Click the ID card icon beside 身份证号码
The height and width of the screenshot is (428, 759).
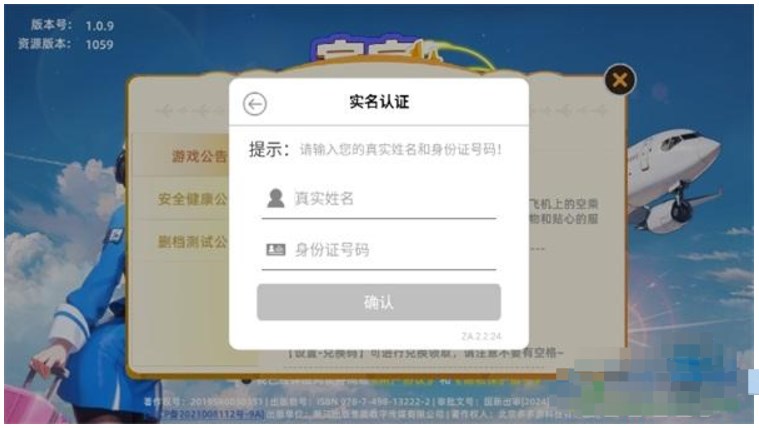275,250
